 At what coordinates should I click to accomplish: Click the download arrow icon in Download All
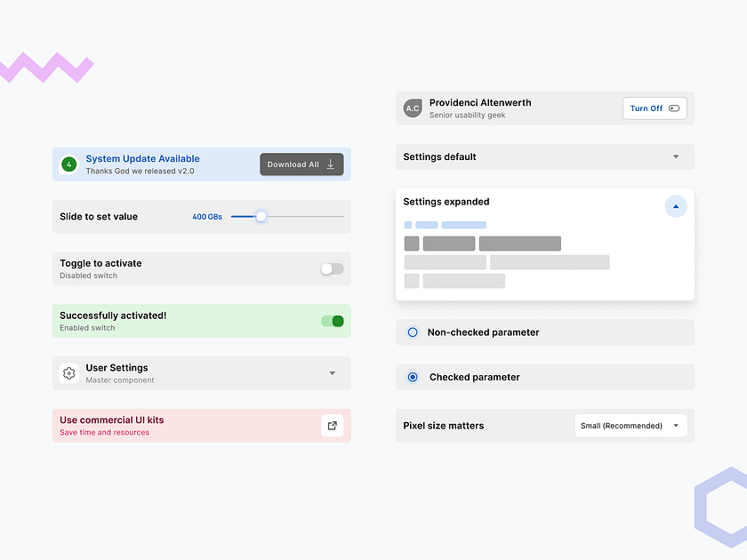(x=330, y=164)
